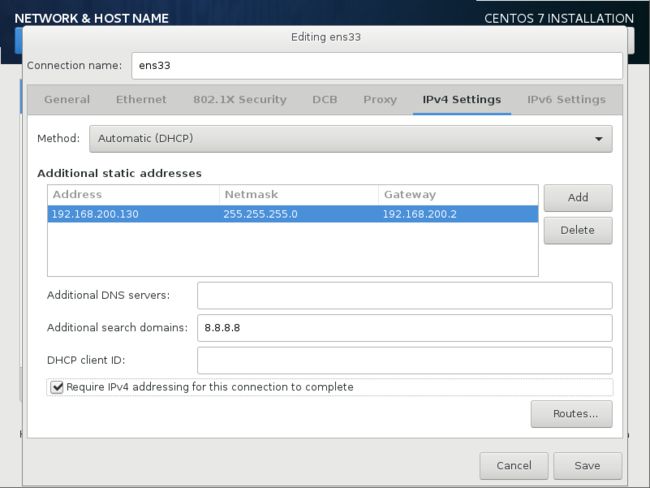Select netmask cell 255.255.255.0
The image size is (650, 488).
pyautogui.click(x=298, y=214)
